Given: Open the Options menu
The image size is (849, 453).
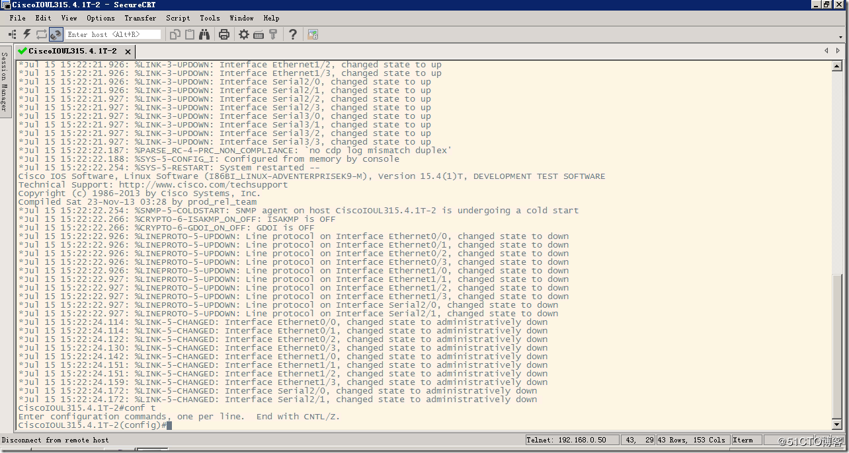Looking at the screenshot, I should [101, 18].
